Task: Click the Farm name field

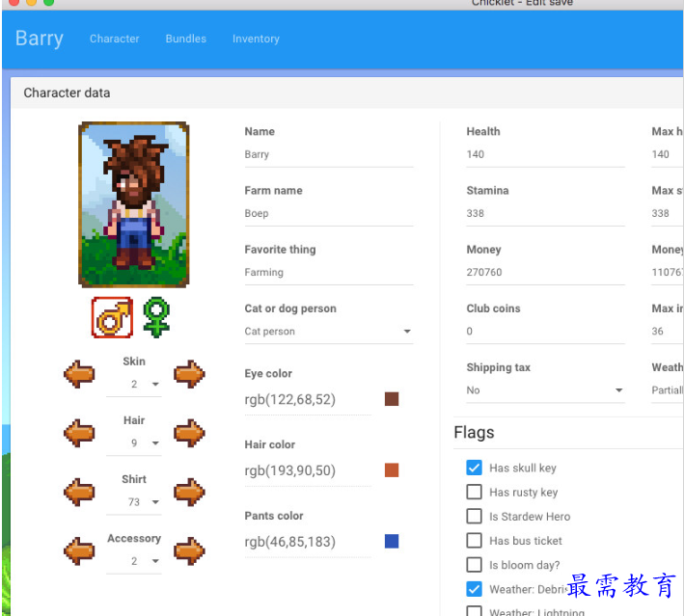Action: click(x=329, y=214)
